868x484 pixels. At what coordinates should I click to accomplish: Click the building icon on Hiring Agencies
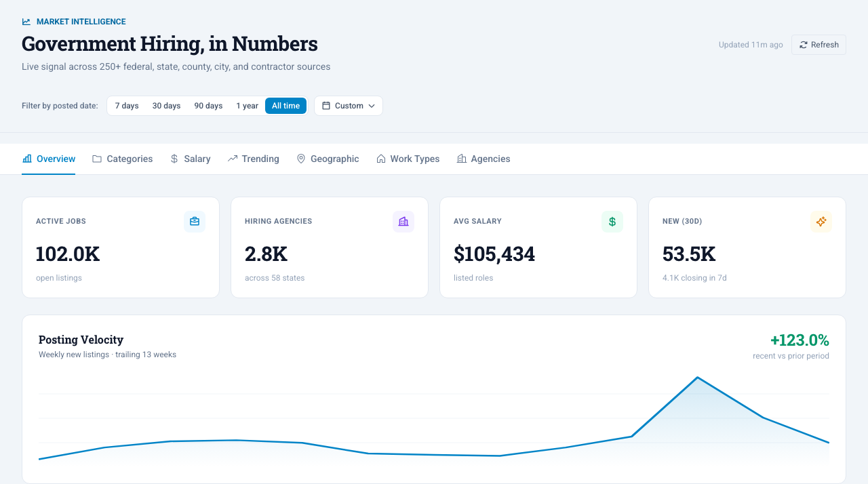point(403,222)
